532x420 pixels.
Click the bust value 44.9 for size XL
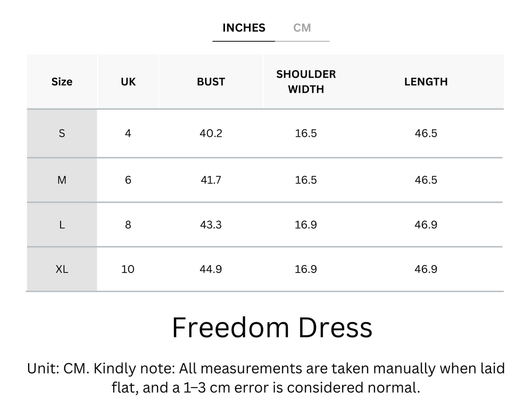[x=211, y=269]
